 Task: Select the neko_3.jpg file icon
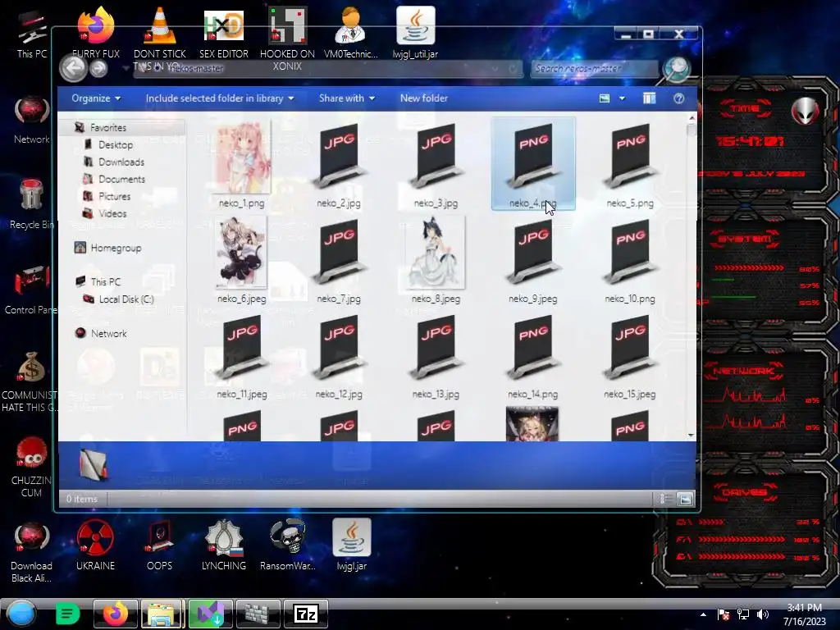click(x=436, y=156)
